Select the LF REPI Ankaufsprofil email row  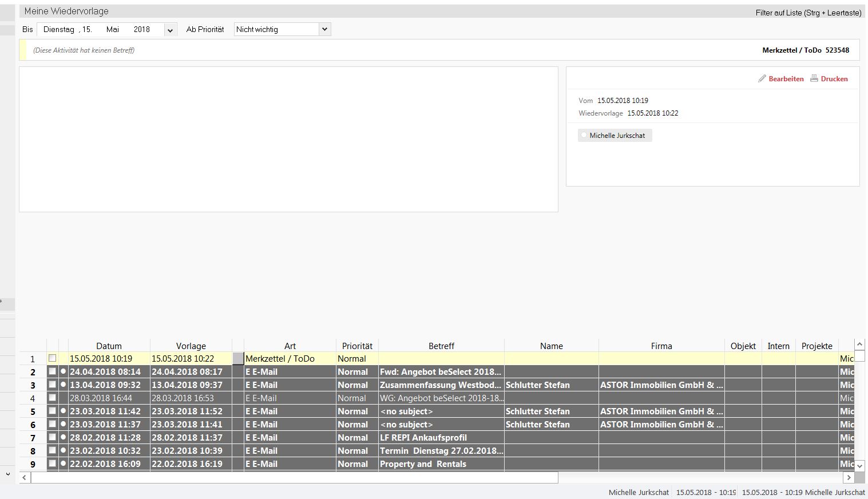[423, 437]
